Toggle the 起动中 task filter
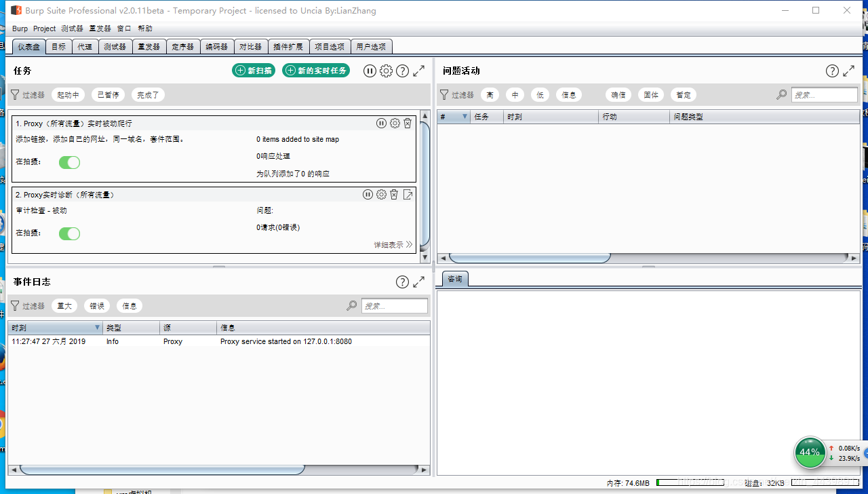The image size is (868, 494). click(x=68, y=95)
